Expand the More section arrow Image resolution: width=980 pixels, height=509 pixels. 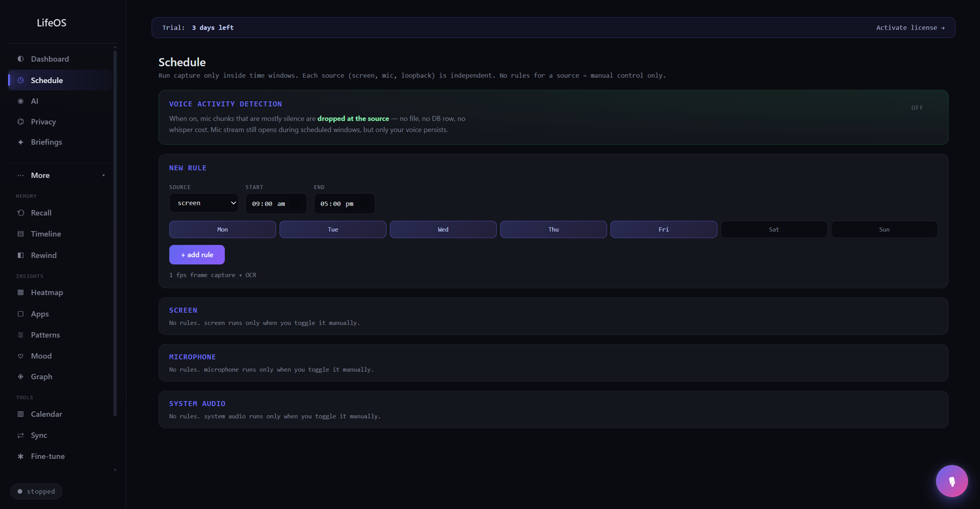[x=104, y=175]
